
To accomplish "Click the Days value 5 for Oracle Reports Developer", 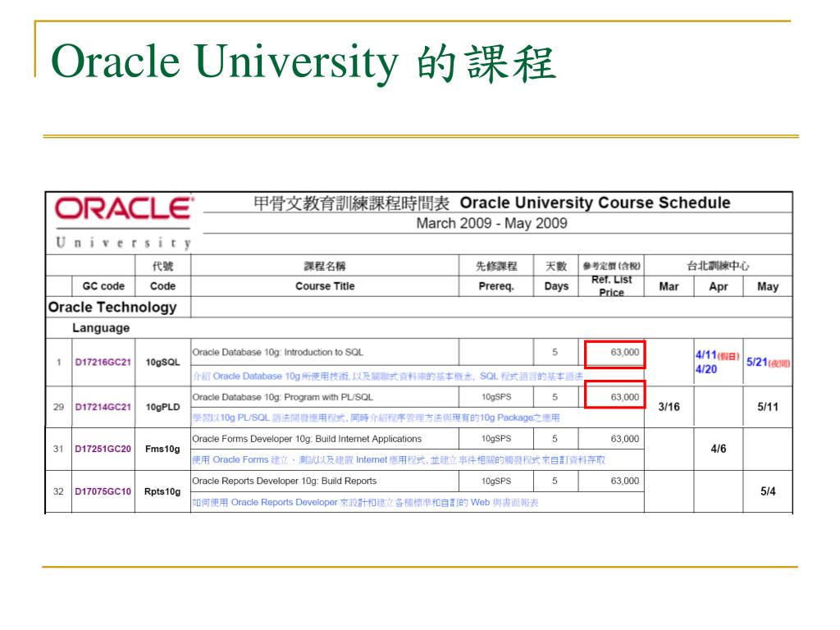I will pyautogui.click(x=555, y=481).
